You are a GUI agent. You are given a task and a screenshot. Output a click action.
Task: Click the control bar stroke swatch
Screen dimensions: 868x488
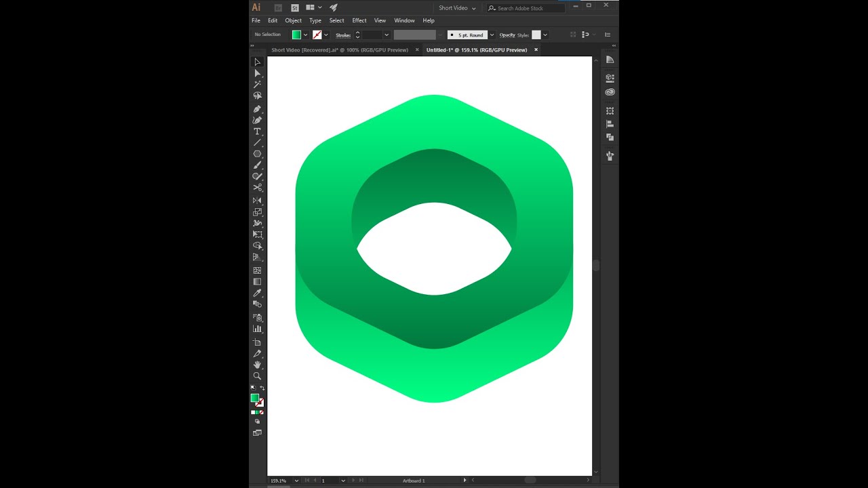coord(317,35)
